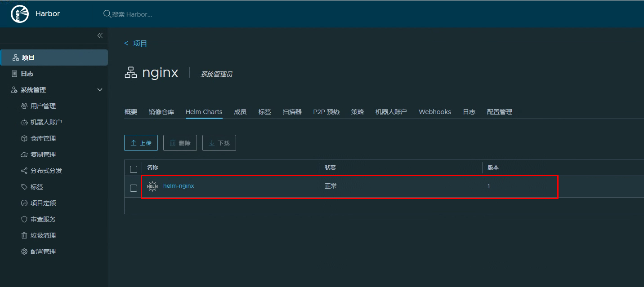Select 审查服务 in the sidebar
Viewport: 644px width, 287px height.
click(x=43, y=219)
